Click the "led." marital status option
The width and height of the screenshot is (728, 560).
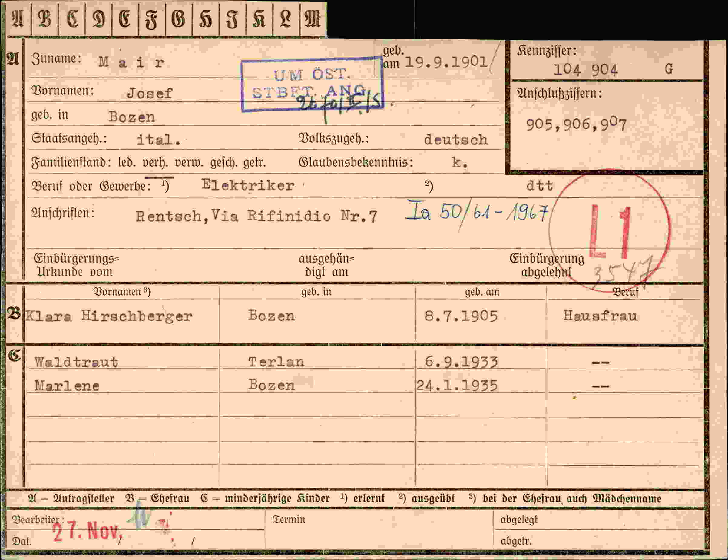coord(127,163)
